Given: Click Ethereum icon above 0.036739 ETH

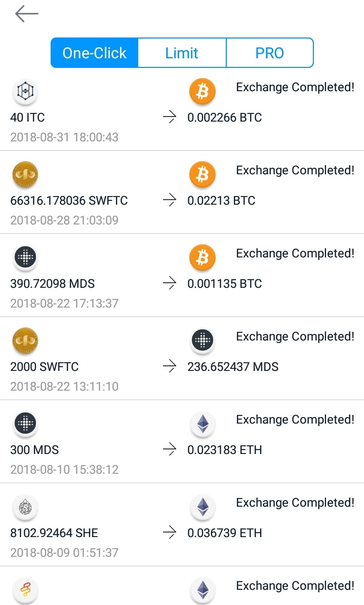Looking at the screenshot, I should [x=203, y=507].
